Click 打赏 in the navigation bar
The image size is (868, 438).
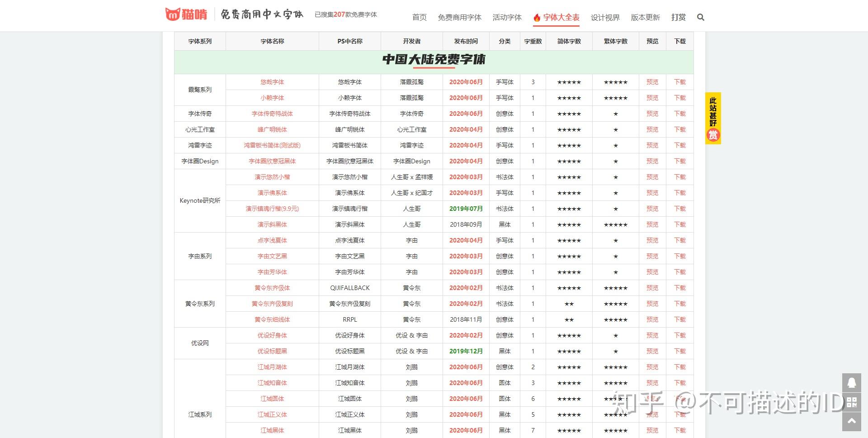(x=678, y=17)
